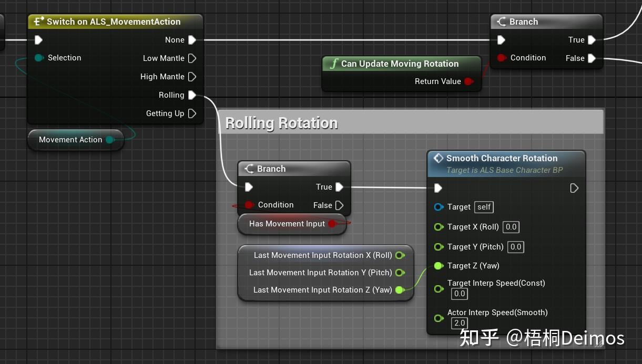Click the switch icon on ALS_MovementAction node header
This screenshot has width=642, height=364.
tap(37, 22)
